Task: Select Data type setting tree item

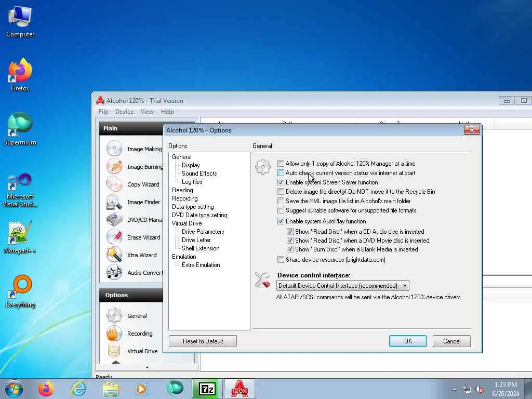Action: click(x=193, y=207)
